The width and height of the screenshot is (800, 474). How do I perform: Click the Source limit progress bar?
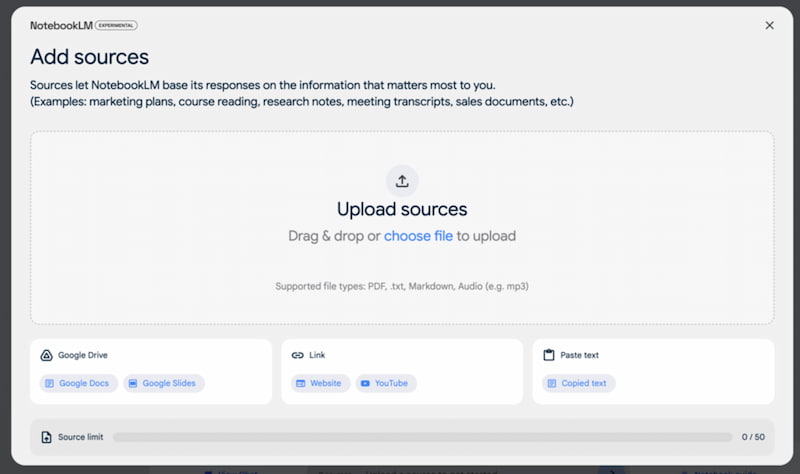422,437
